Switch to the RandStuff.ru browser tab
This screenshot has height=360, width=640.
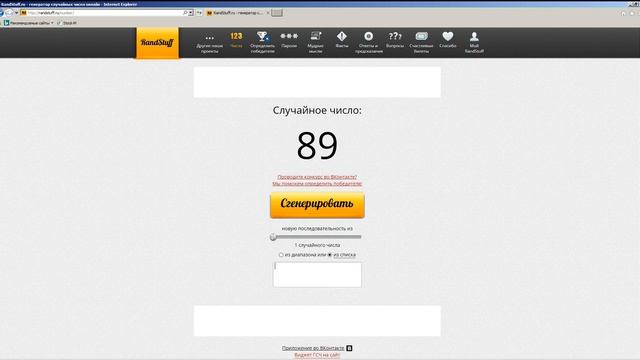237,13
